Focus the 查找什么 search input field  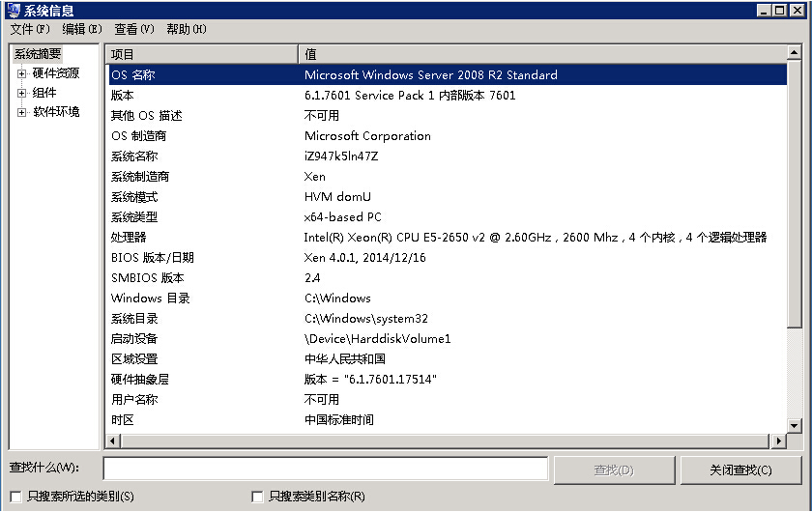[x=325, y=469]
